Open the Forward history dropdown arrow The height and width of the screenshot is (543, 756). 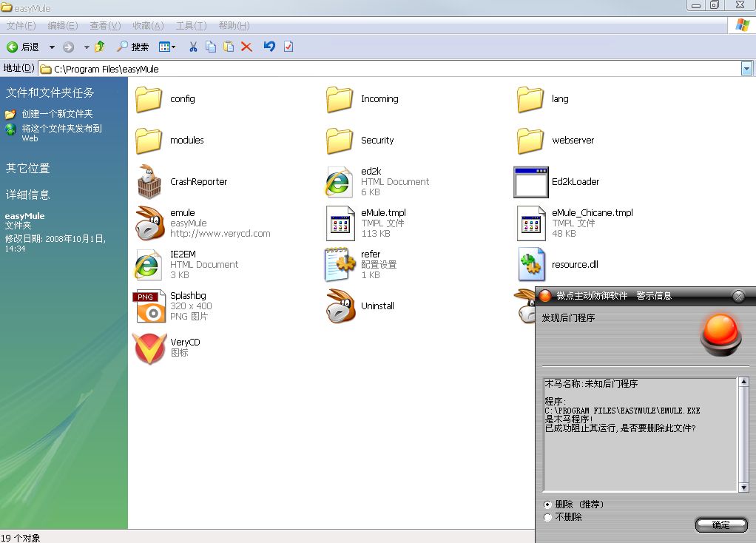click(87, 47)
